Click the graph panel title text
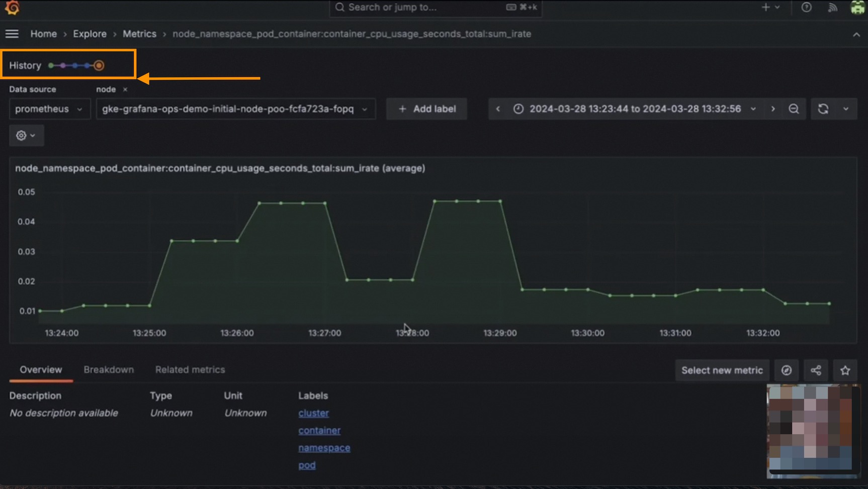868x489 pixels. [x=220, y=168]
